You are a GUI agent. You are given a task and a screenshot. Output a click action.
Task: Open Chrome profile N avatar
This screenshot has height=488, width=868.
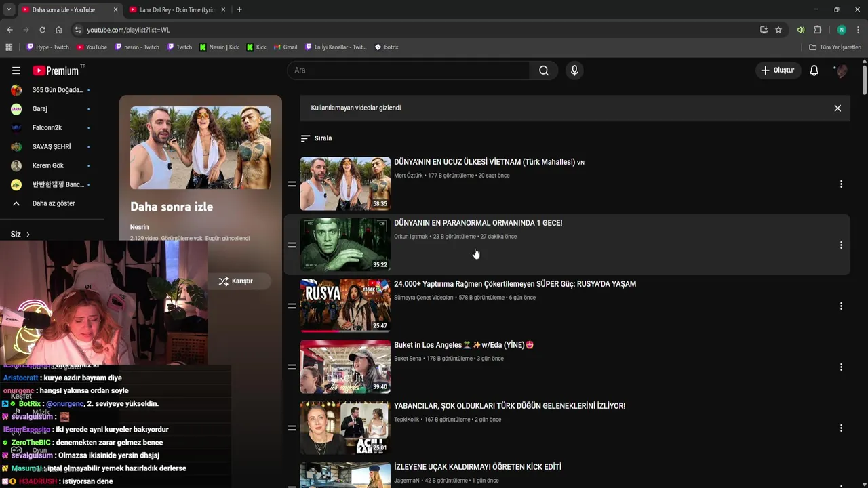click(x=842, y=30)
